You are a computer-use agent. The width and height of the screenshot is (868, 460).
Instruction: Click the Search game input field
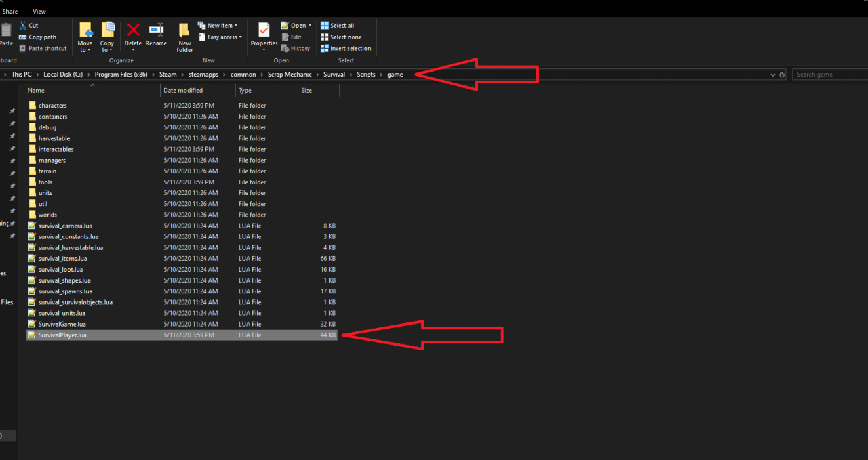pyautogui.click(x=827, y=75)
